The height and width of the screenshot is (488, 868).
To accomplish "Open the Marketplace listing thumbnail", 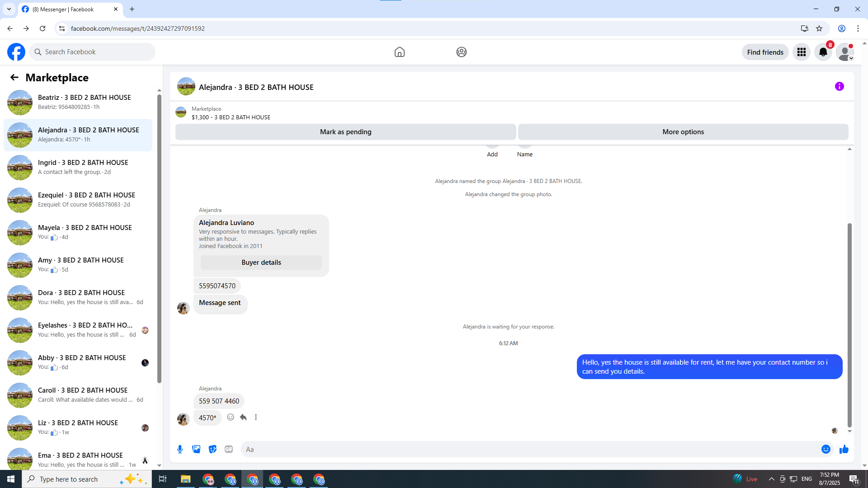I will click(181, 113).
